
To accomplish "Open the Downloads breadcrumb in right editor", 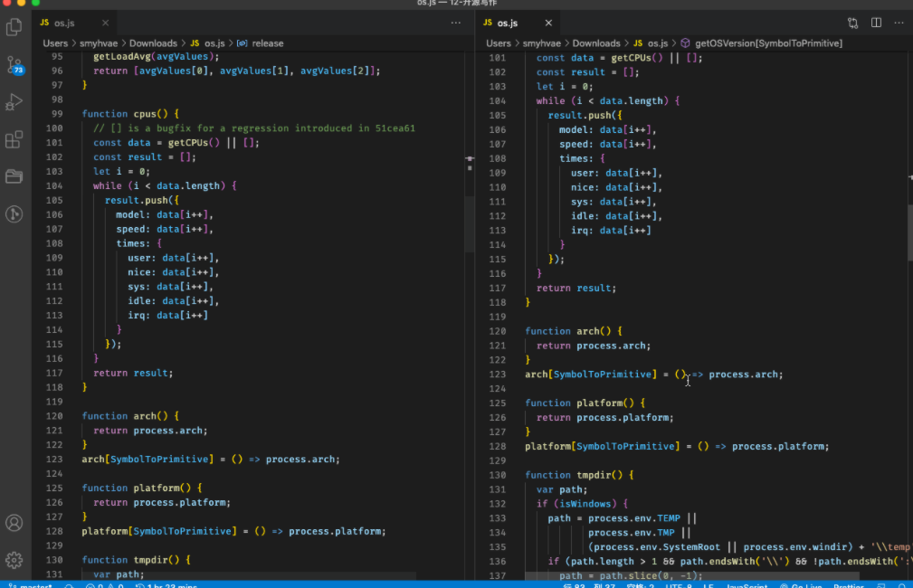I will coord(596,43).
